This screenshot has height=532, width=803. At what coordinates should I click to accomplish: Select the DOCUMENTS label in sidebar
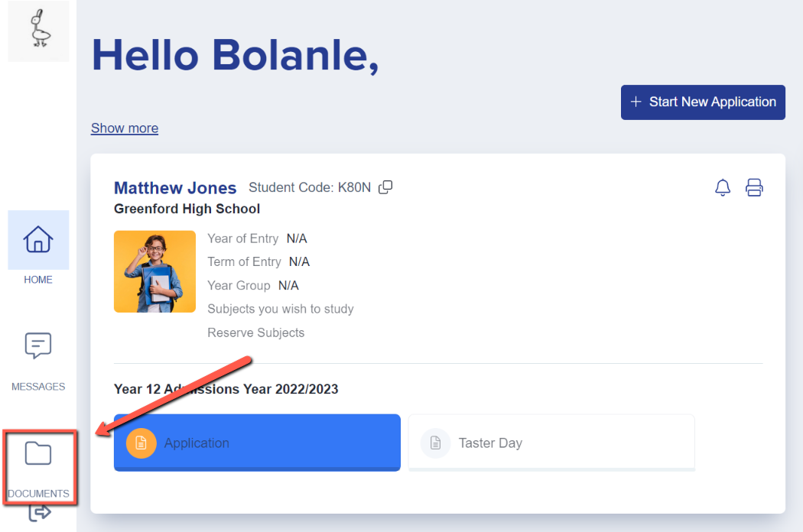pyautogui.click(x=38, y=494)
